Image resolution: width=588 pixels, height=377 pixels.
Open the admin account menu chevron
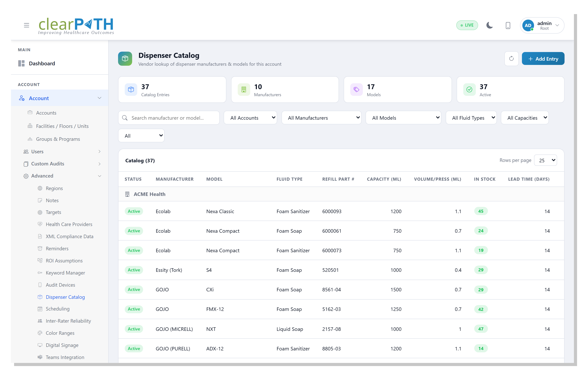click(x=558, y=25)
